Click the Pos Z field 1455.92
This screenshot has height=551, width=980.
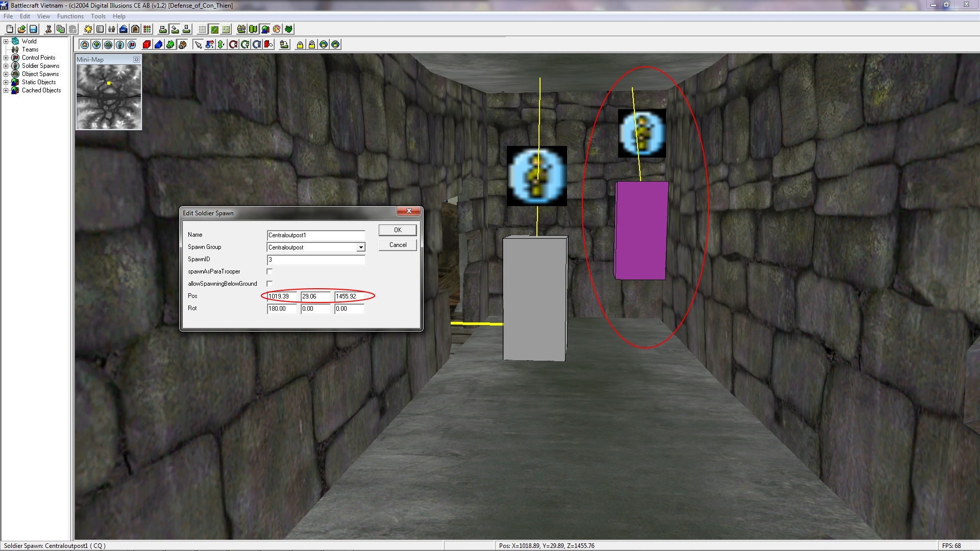point(349,296)
